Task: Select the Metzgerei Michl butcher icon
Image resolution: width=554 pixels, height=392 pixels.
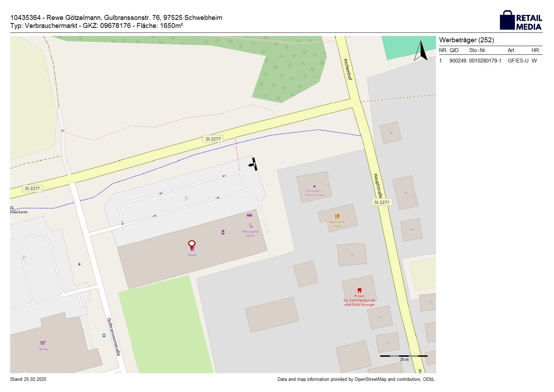Action: click(250, 225)
